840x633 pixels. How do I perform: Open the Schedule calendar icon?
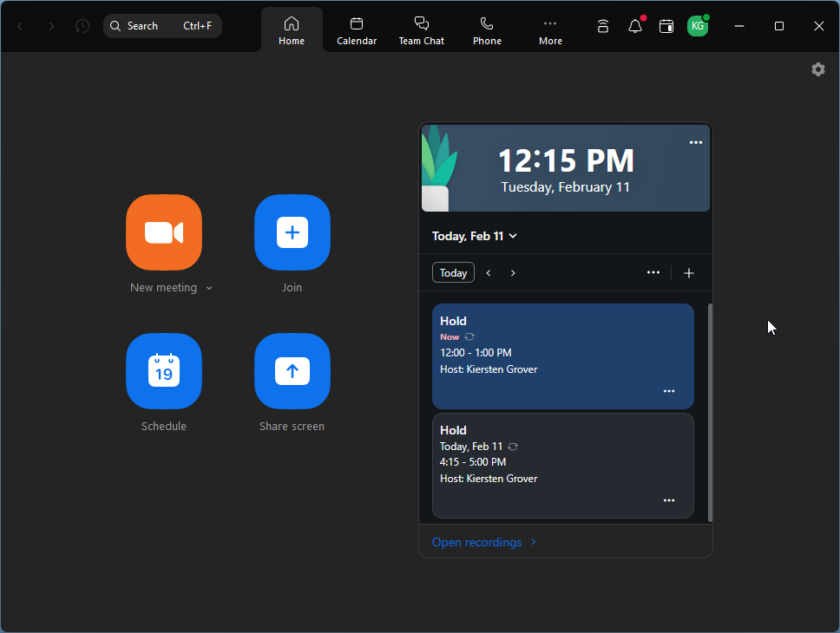[164, 371]
